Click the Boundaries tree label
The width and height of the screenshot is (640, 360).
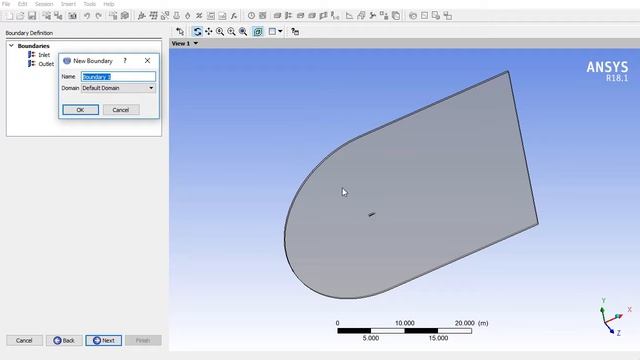[33, 46]
